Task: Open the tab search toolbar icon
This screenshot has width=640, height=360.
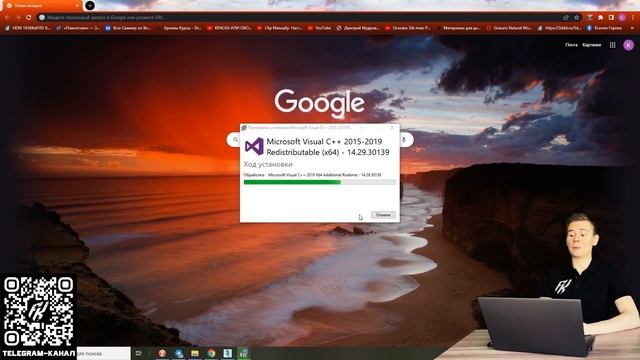Action: [590, 18]
